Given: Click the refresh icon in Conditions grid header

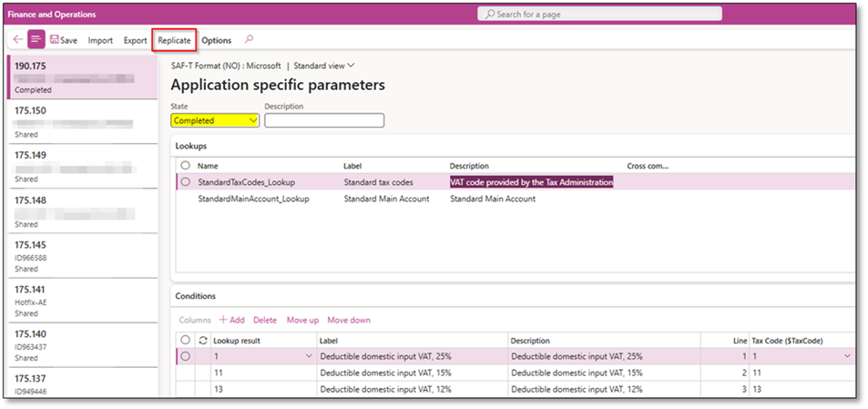Looking at the screenshot, I should [x=202, y=340].
